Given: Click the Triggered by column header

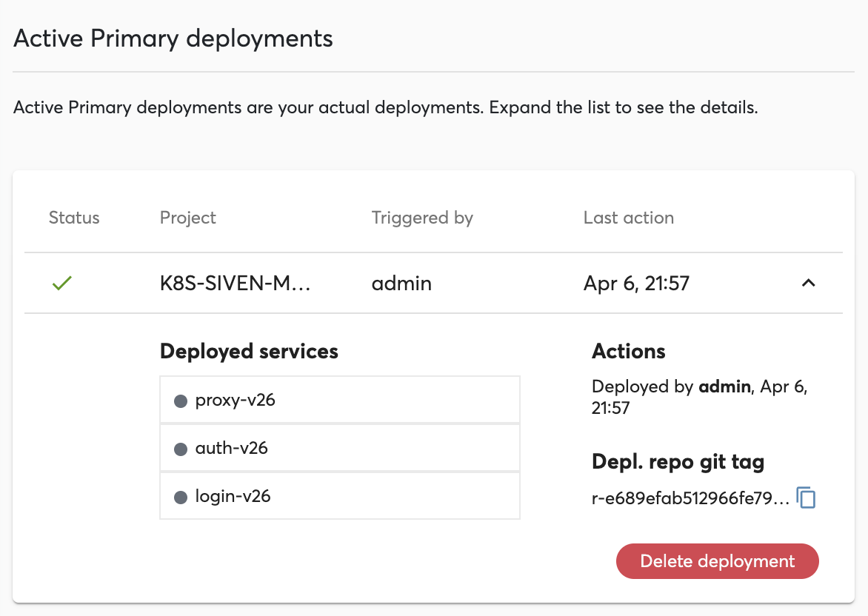Looking at the screenshot, I should pos(422,218).
